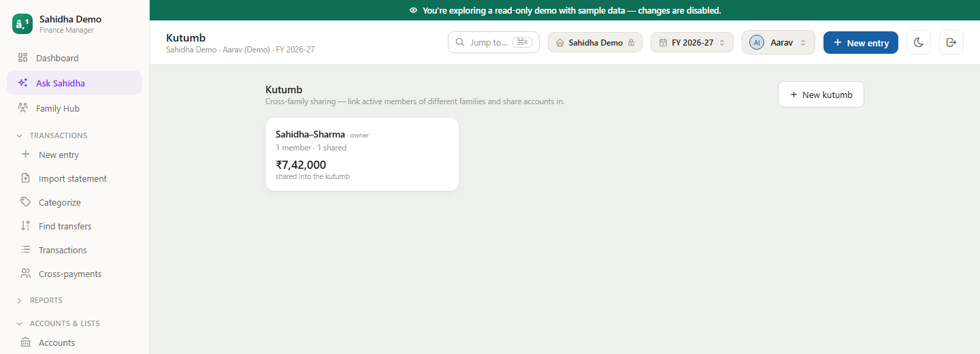This screenshot has height=354, width=980.
Task: Click the Accounts bank icon
Action: pos(25,342)
